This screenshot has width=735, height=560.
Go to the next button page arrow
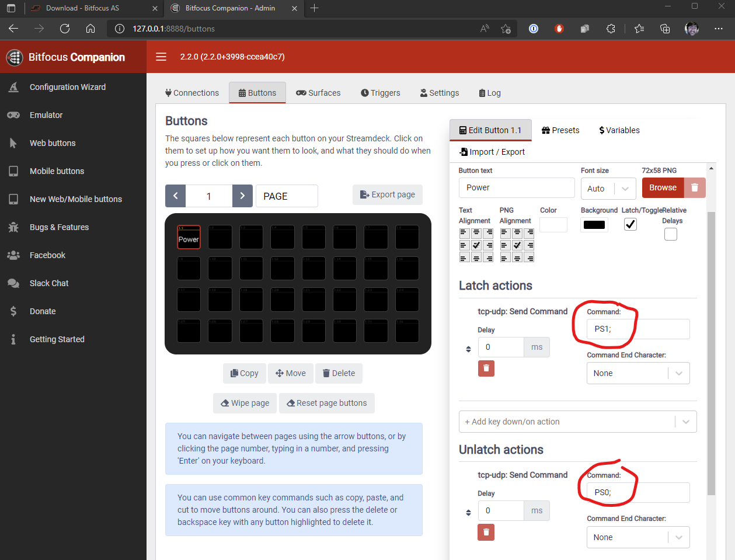(x=242, y=196)
